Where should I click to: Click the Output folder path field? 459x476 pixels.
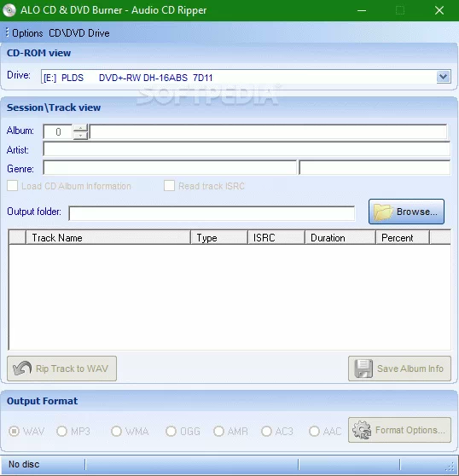click(212, 213)
